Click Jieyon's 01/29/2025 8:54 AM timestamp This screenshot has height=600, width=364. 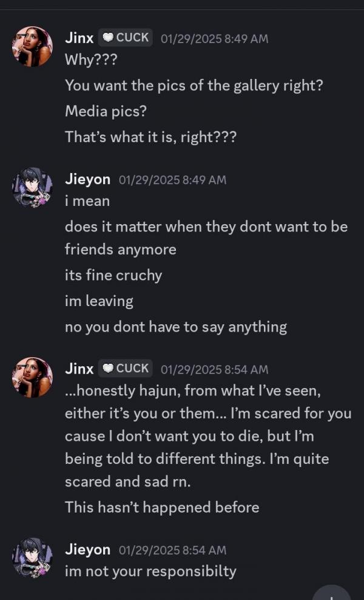(172, 550)
